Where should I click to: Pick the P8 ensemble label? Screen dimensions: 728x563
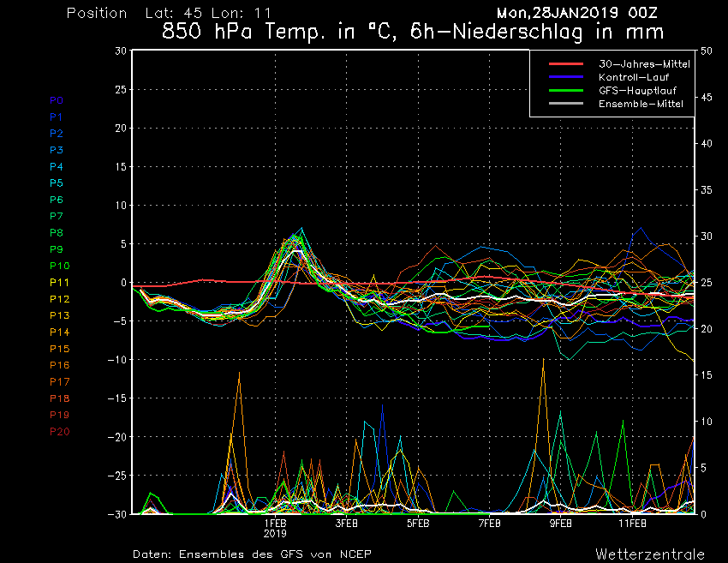pyautogui.click(x=57, y=233)
